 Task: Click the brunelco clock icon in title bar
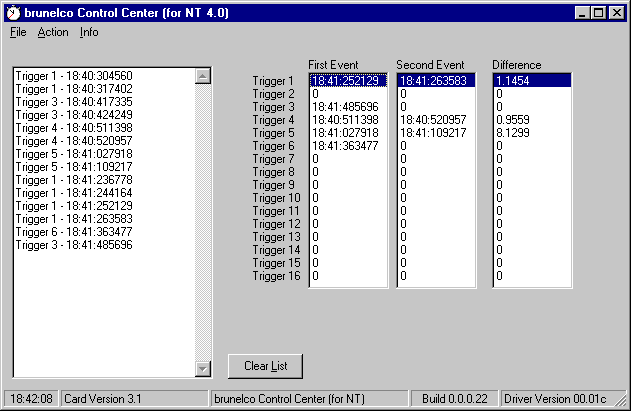point(13,13)
